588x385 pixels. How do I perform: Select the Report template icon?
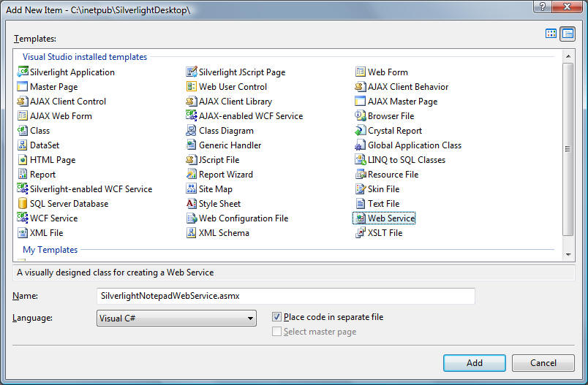(23, 174)
